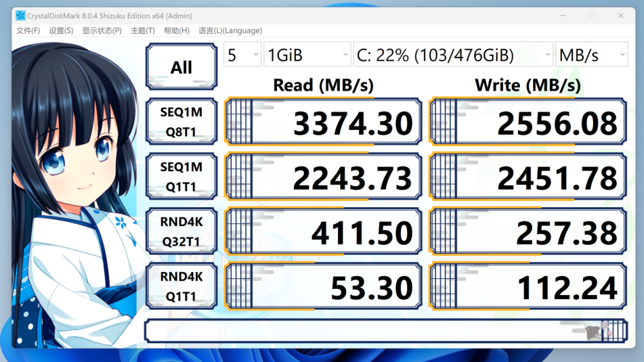Click the 3374.30 sequential read result
The image size is (644, 362).
point(323,121)
